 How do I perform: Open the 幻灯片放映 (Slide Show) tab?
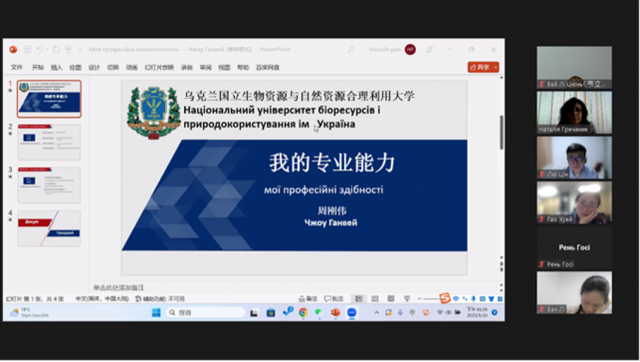tap(159, 67)
